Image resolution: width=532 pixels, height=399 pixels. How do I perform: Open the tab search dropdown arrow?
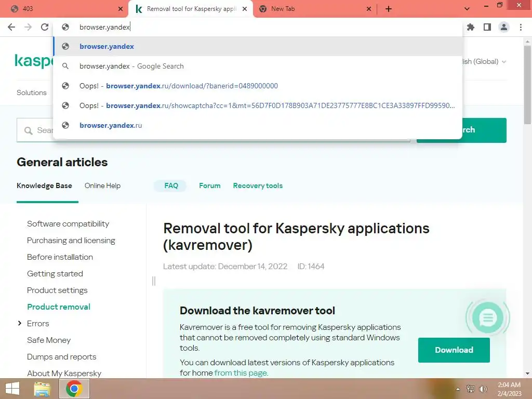tap(467, 9)
